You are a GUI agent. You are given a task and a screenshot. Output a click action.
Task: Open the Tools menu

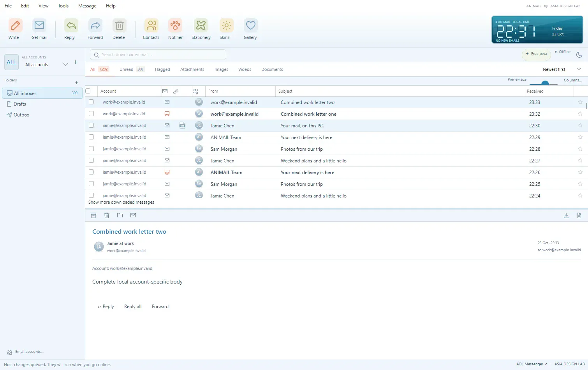[63, 6]
